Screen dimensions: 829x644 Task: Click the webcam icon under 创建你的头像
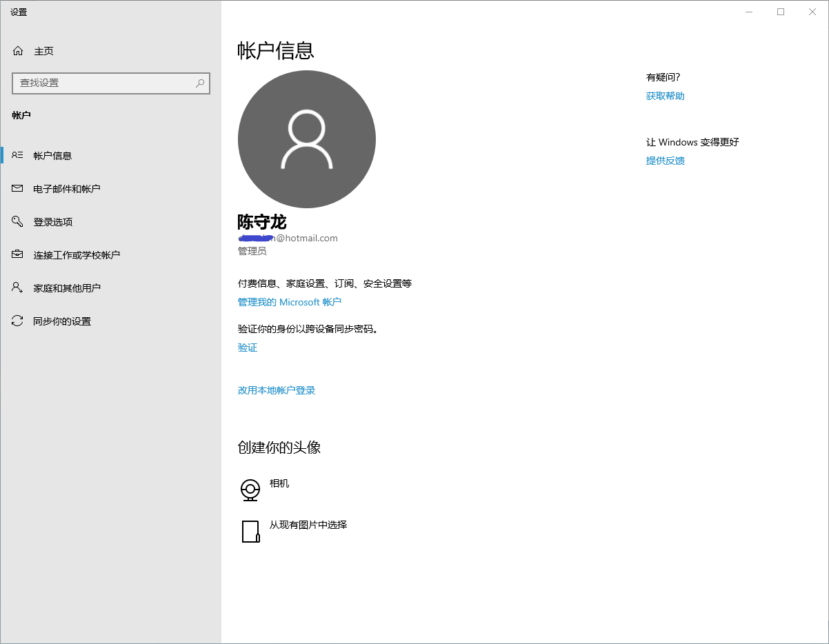click(x=250, y=490)
